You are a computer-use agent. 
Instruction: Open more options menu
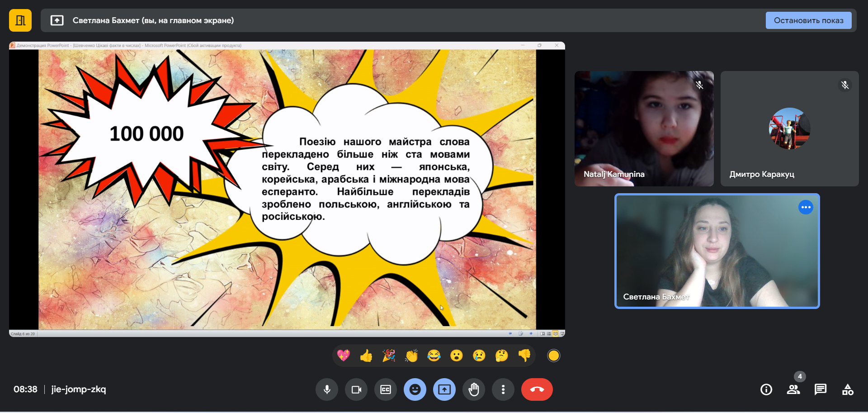click(x=503, y=389)
